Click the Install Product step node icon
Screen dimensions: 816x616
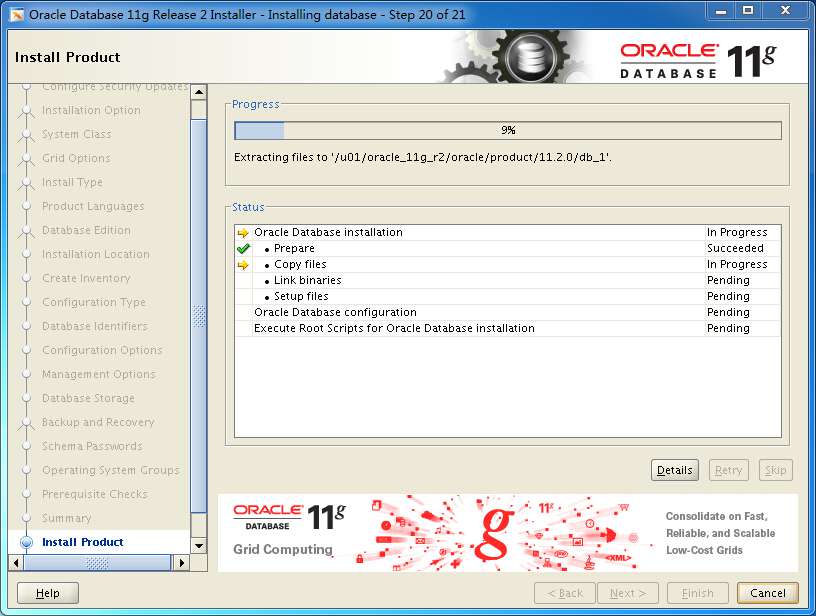[x=27, y=542]
